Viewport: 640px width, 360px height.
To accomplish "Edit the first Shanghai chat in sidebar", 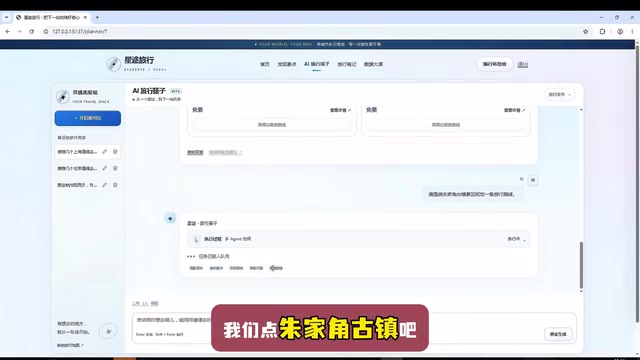I will [x=104, y=152].
